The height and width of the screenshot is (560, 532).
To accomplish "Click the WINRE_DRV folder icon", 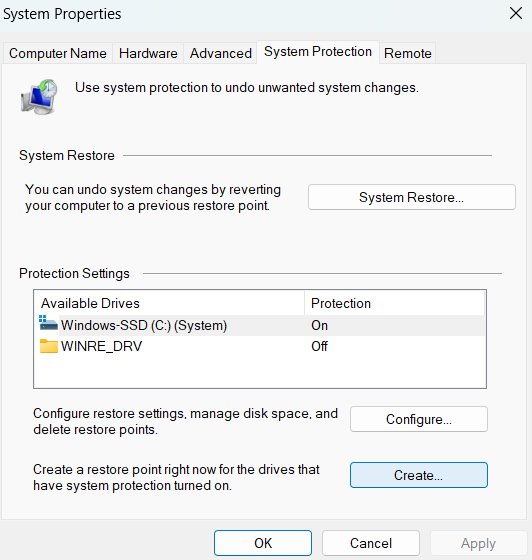I will pyautogui.click(x=49, y=346).
